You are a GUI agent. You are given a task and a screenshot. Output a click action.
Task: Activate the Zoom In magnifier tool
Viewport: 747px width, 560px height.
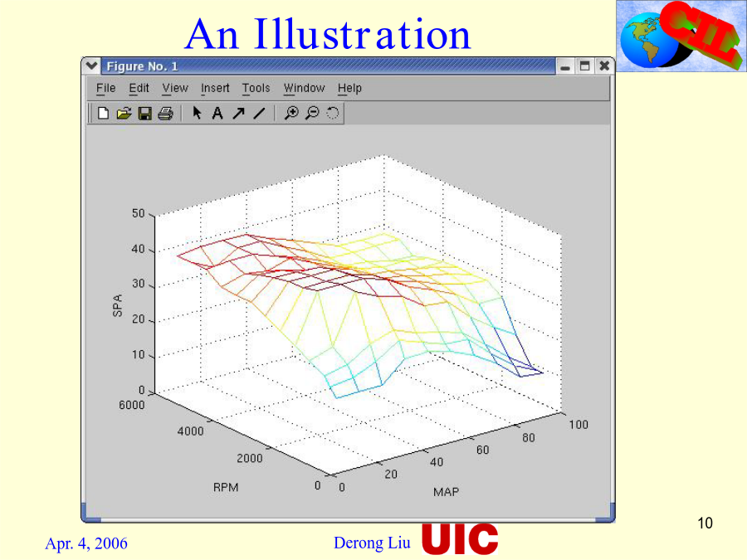coord(291,114)
